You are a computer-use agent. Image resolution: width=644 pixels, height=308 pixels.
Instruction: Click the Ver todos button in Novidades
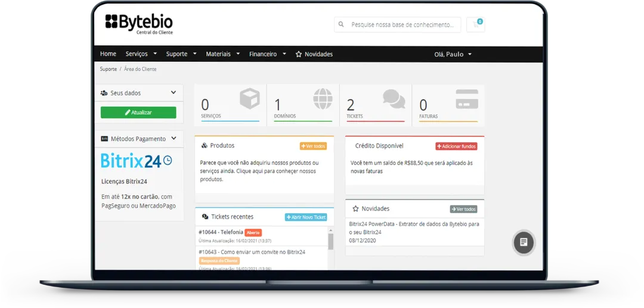click(x=463, y=209)
